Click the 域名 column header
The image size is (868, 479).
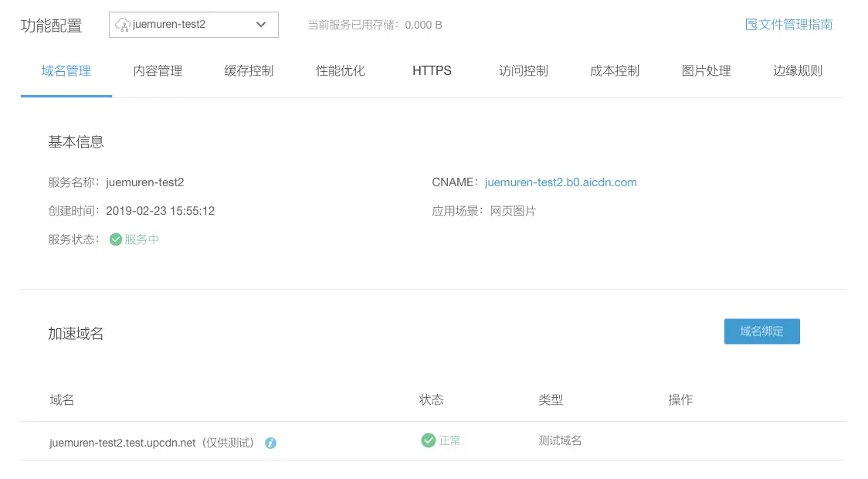(62, 400)
